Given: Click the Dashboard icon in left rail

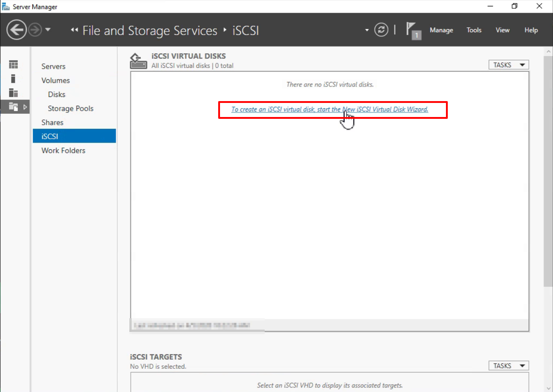Looking at the screenshot, I should [14, 65].
